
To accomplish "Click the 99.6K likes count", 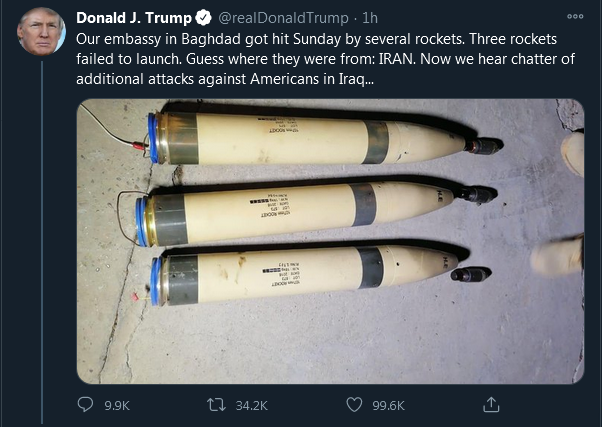I will coord(389,405).
